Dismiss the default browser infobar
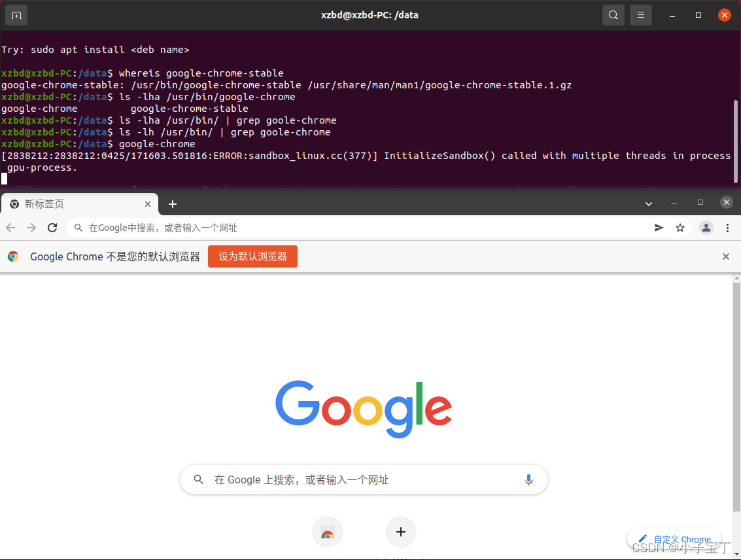The width and height of the screenshot is (741, 560). point(726,256)
